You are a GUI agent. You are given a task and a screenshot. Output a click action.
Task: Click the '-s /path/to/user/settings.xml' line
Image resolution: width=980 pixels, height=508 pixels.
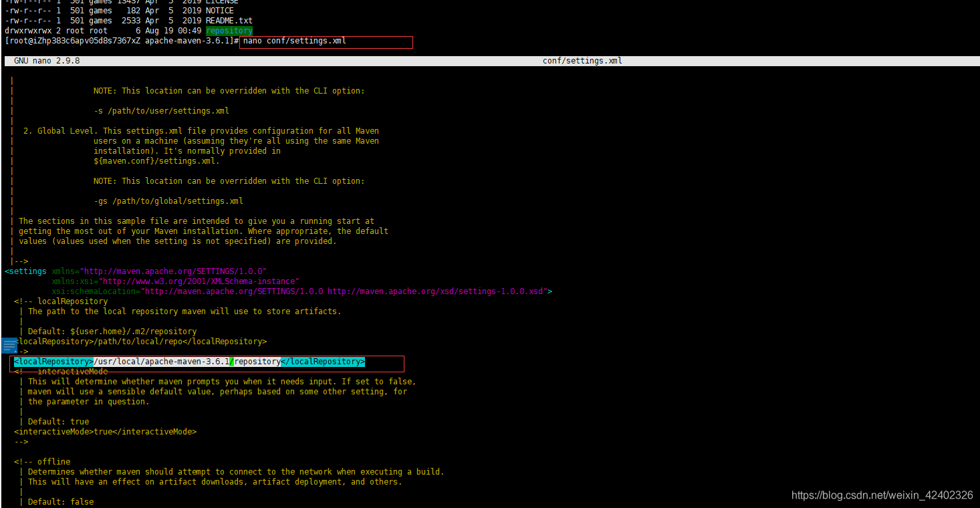point(161,111)
